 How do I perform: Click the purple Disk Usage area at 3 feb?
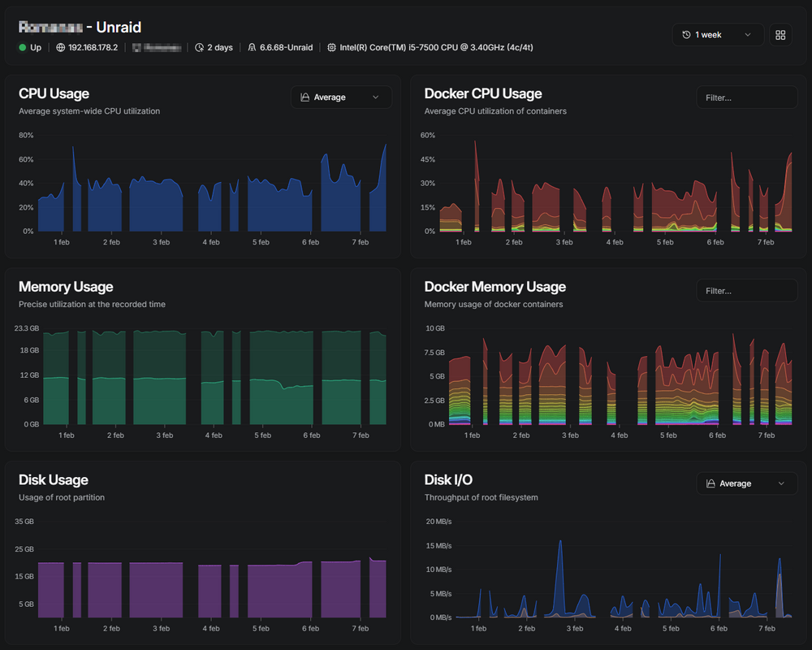(x=161, y=590)
